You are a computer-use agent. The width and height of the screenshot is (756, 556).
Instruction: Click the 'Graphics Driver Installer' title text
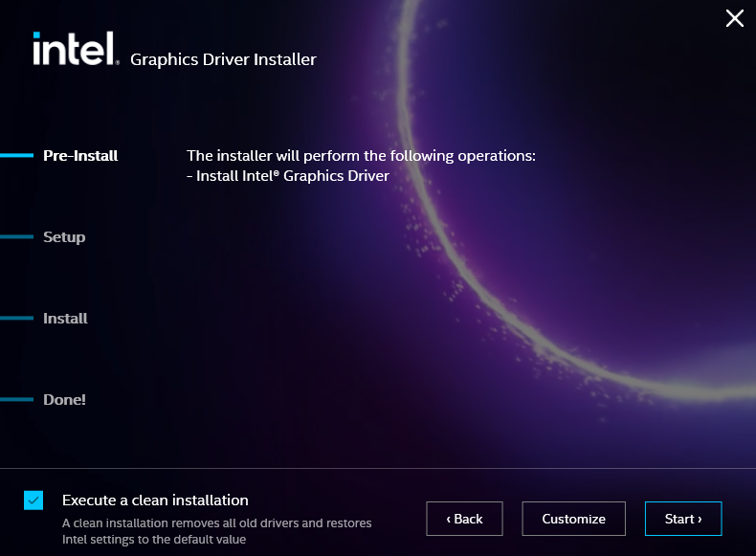point(223,60)
